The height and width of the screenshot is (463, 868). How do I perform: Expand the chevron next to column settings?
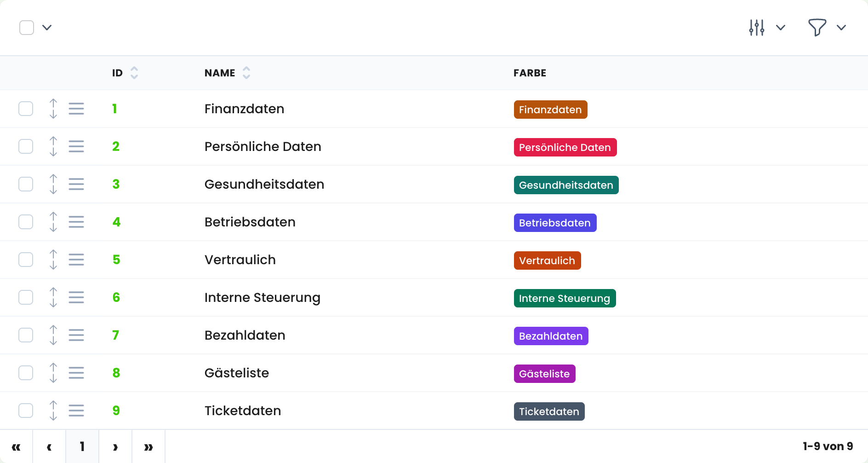point(781,28)
